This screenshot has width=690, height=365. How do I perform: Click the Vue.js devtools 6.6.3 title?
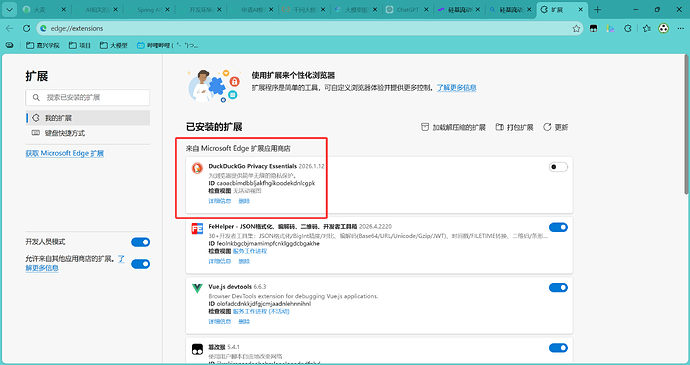coord(237,287)
